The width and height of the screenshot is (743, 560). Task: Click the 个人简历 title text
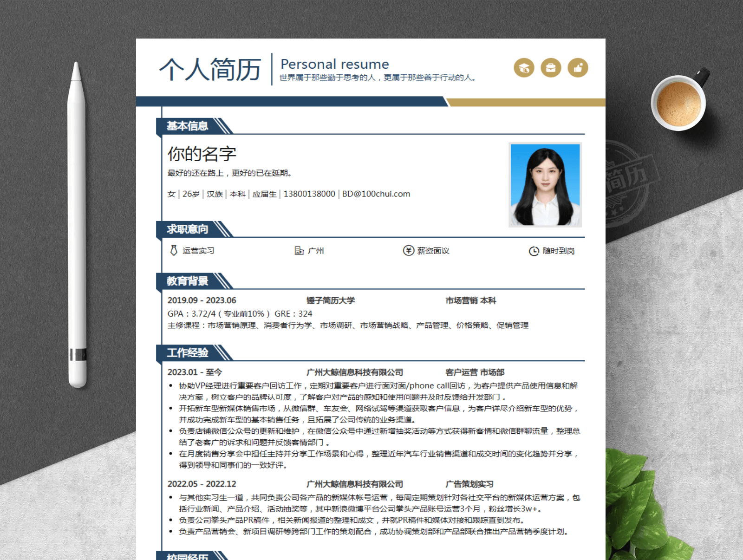[210, 70]
